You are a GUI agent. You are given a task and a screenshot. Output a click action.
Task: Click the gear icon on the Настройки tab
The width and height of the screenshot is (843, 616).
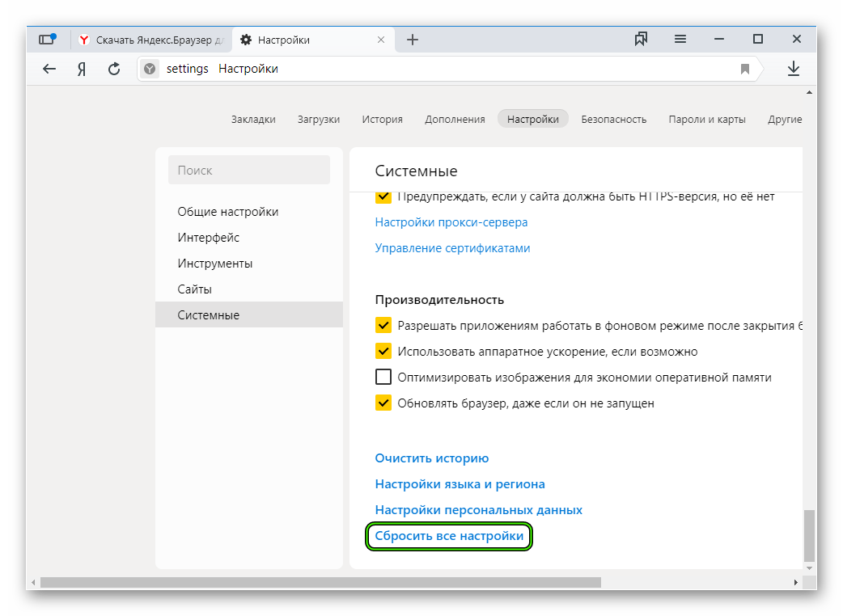click(246, 40)
